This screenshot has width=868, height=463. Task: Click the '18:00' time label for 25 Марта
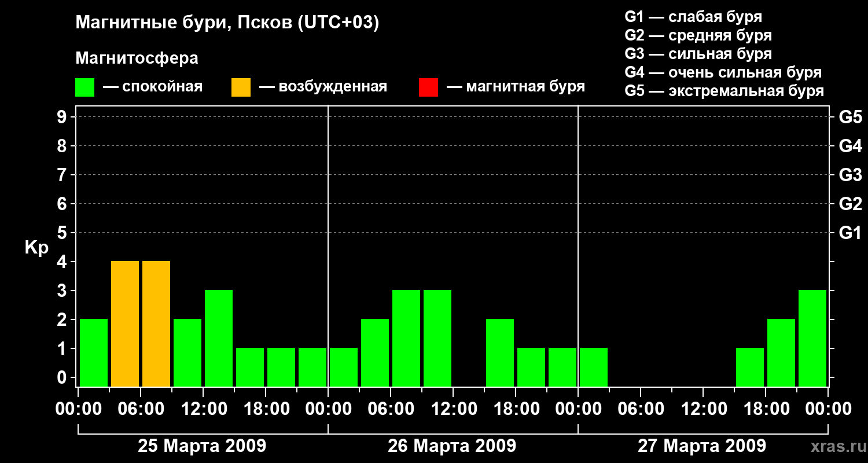click(x=266, y=409)
